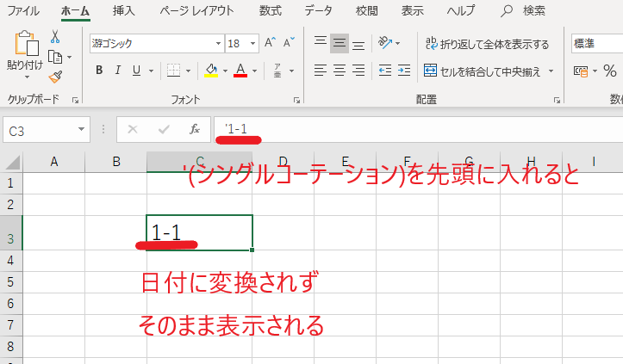Select cell C3 containing 1-1

pyautogui.click(x=199, y=232)
